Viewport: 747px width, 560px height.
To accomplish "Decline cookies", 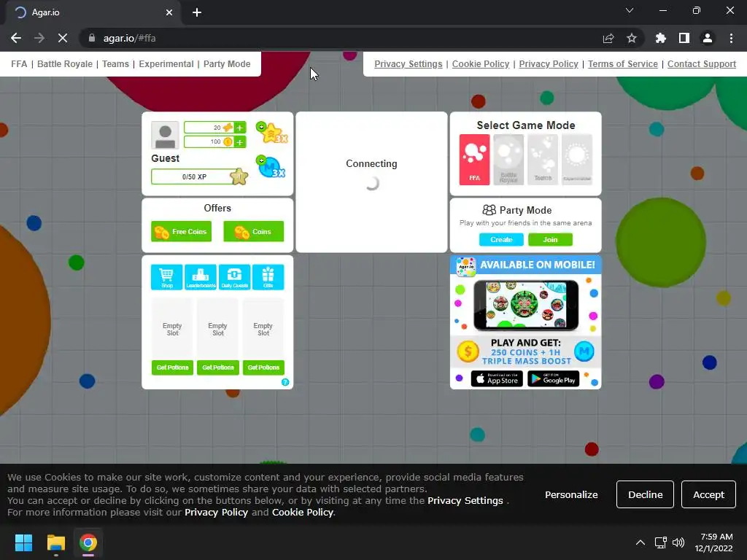I will pos(645,494).
